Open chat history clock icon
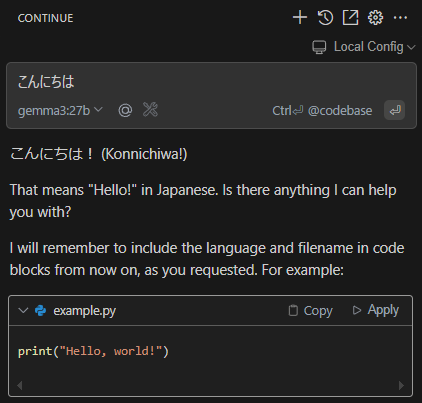The height and width of the screenshot is (403, 422). 325,17
